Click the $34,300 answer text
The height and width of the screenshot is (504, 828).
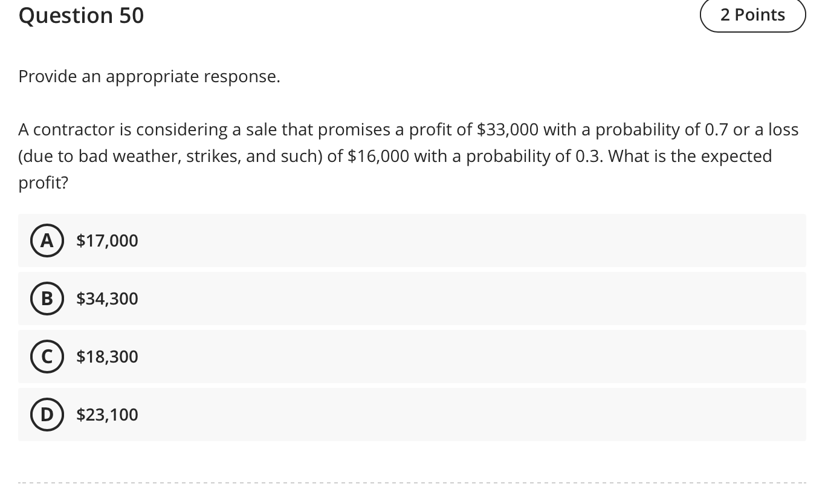[x=107, y=299]
